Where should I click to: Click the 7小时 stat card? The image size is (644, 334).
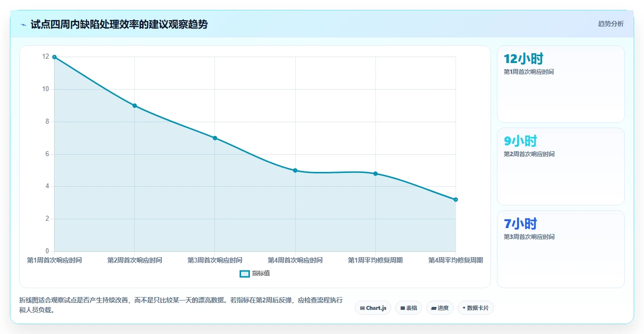[561, 249]
